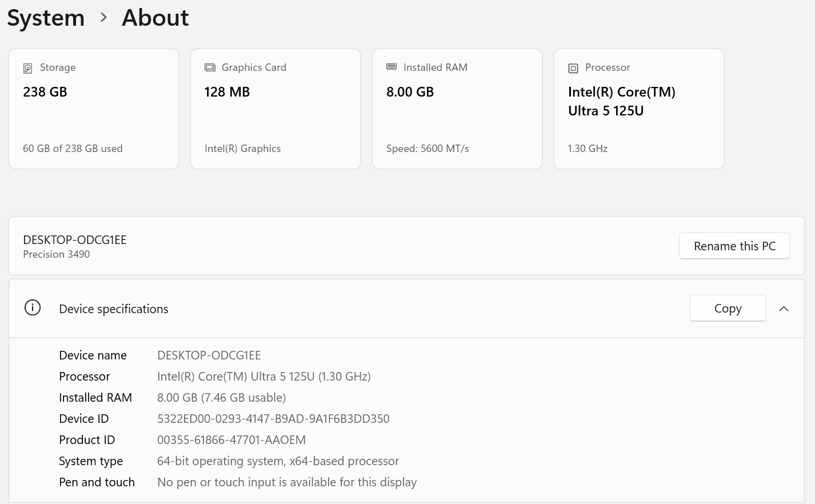Select '1.30 GHz' text in Processor card
815x504 pixels.
[588, 149]
